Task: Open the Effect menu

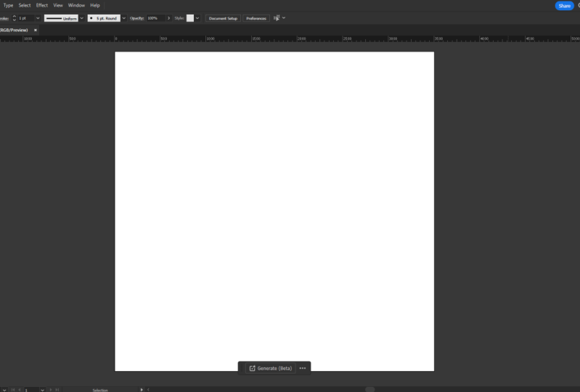Action: pos(42,5)
